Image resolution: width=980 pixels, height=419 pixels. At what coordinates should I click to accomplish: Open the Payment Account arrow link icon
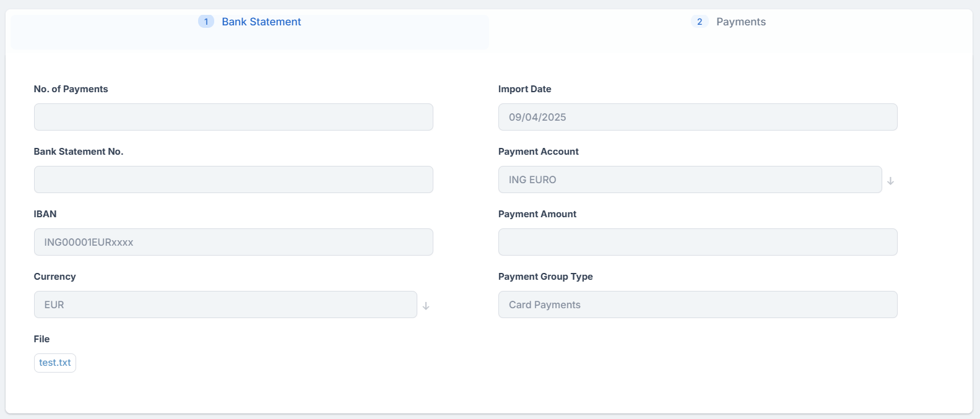click(x=890, y=181)
